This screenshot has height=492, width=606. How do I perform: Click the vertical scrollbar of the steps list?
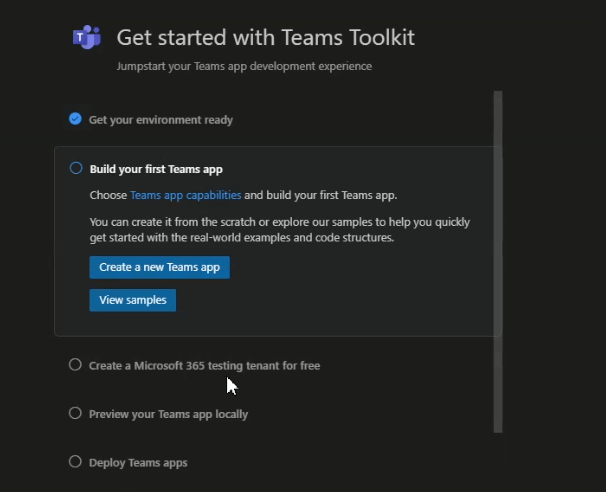click(x=498, y=262)
